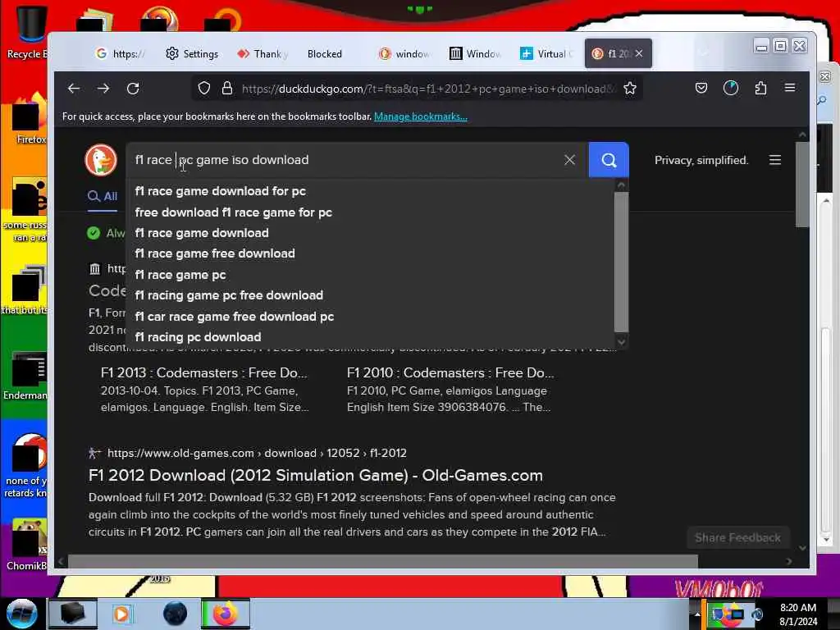Click the dark globe taskbar icon
The width and height of the screenshot is (840, 630).
click(x=175, y=614)
